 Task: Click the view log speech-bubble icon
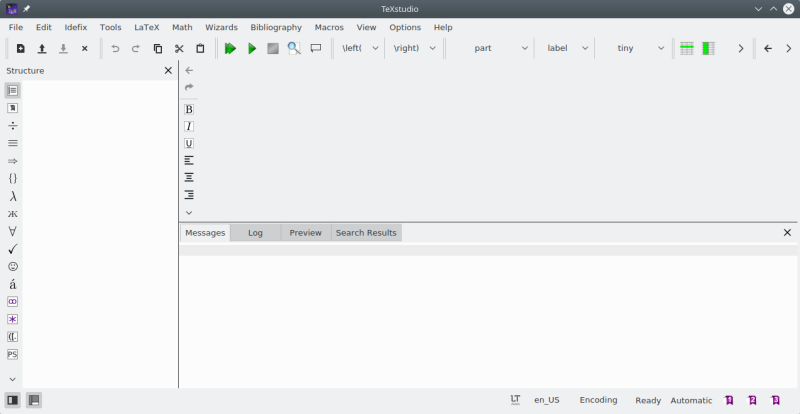click(x=316, y=48)
